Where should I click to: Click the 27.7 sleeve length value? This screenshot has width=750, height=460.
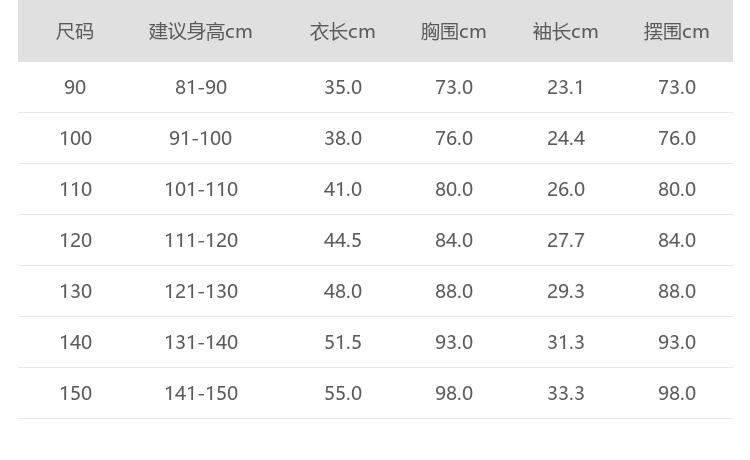[566, 241]
